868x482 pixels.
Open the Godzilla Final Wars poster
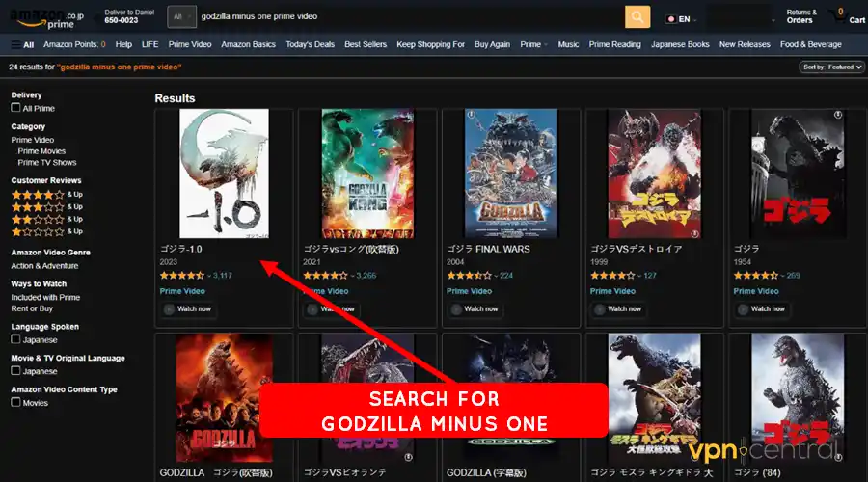511,174
